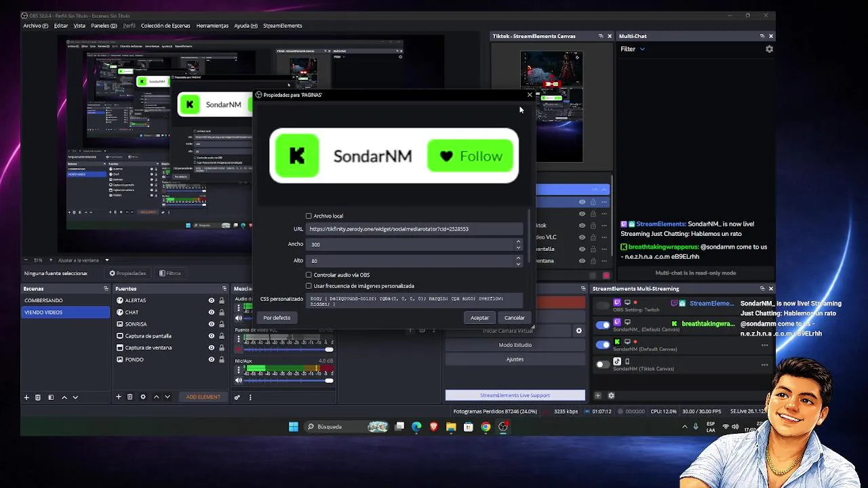Image resolution: width=868 pixels, height=488 pixels.
Task: Toggle SondarNM Tiktok Canvas streaming switch
Action: point(602,365)
